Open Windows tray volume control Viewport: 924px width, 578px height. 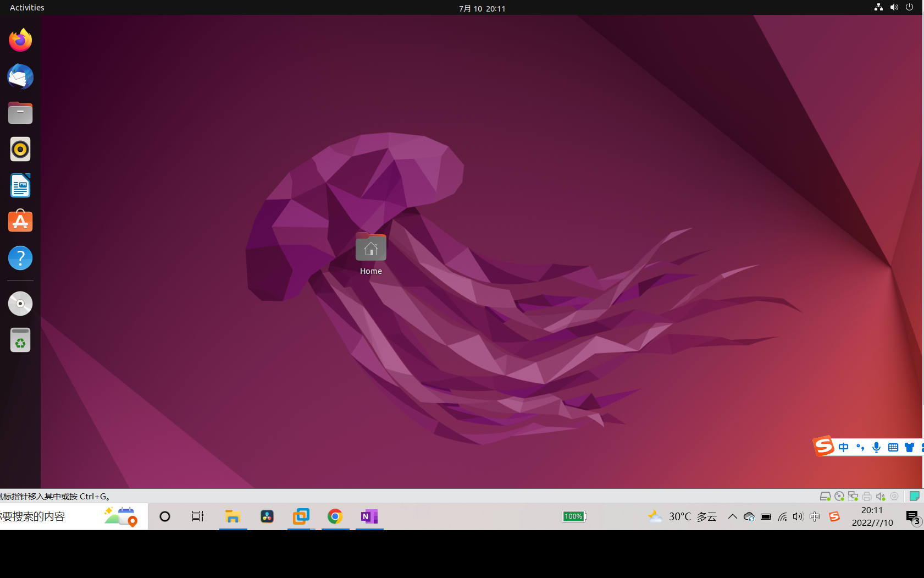coord(798,516)
